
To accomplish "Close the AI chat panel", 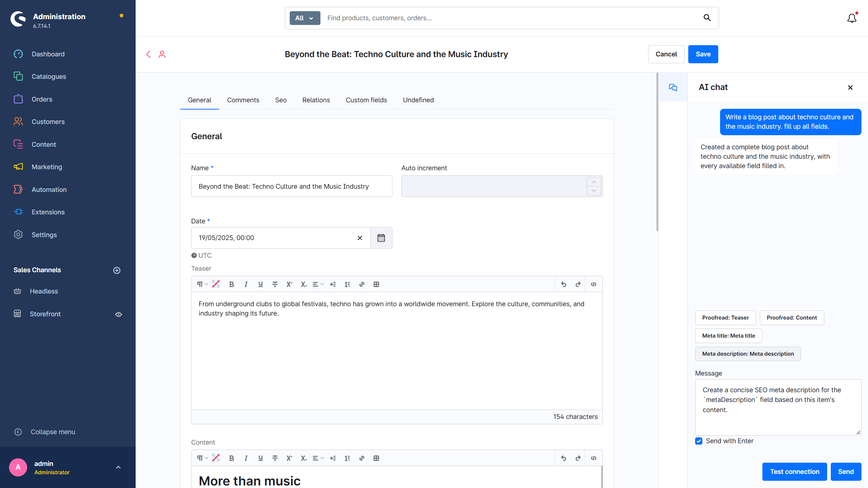I will tap(850, 87).
